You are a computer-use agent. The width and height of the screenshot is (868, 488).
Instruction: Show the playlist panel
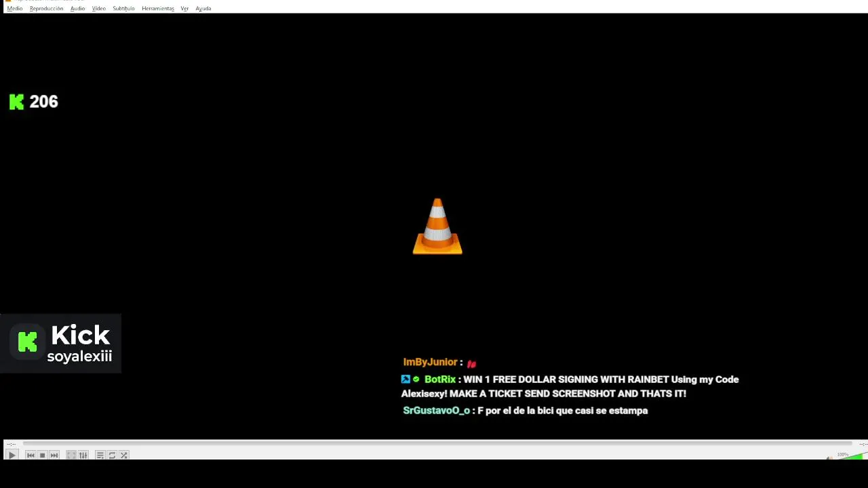pos(100,455)
